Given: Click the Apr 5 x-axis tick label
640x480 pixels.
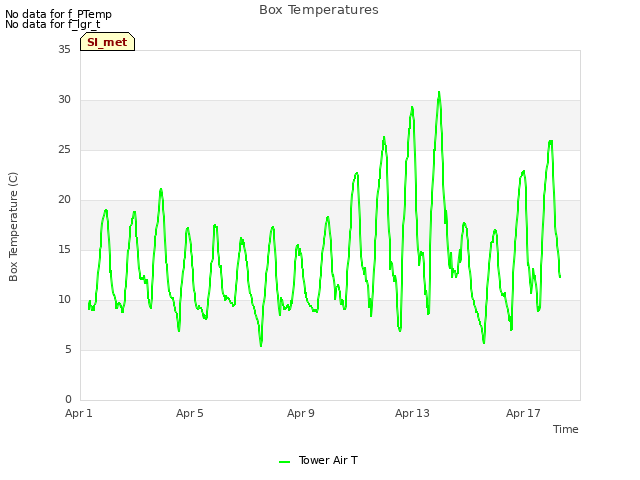Looking at the screenshot, I should pos(190,413).
